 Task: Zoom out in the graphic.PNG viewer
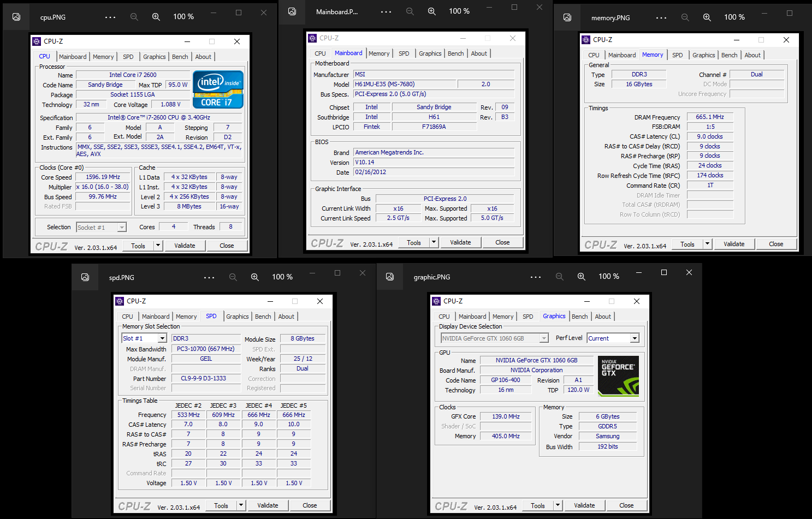pyautogui.click(x=560, y=277)
